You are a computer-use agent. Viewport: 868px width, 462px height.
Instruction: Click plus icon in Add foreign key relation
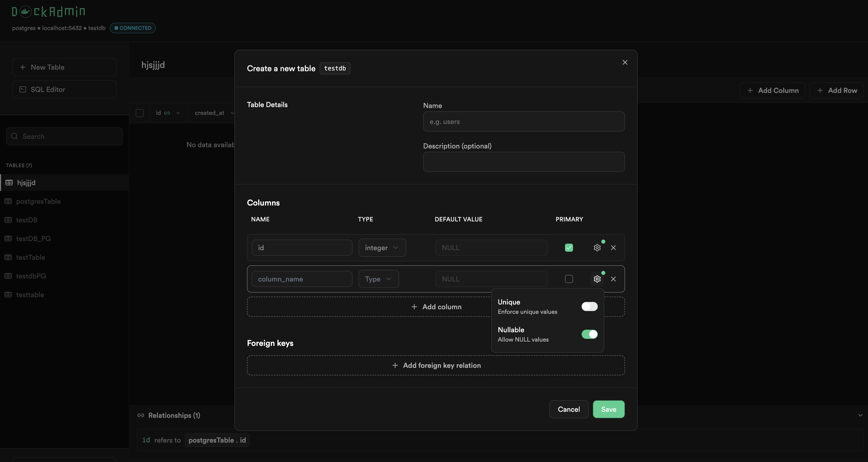click(x=395, y=366)
